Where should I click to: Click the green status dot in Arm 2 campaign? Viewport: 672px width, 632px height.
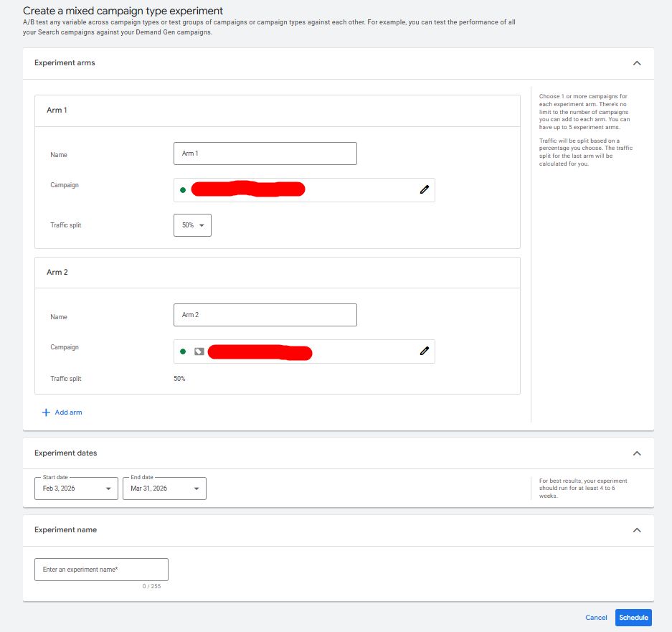tap(183, 352)
